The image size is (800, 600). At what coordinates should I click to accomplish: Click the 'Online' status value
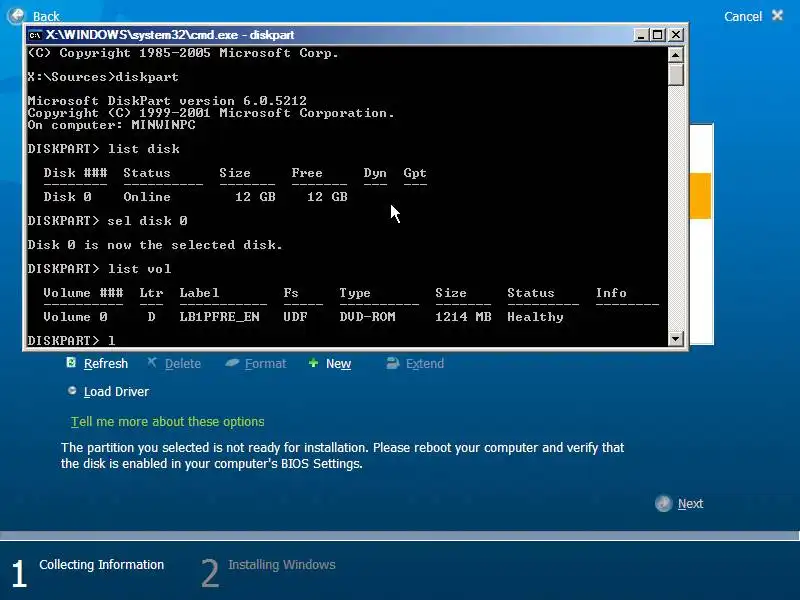(147, 197)
